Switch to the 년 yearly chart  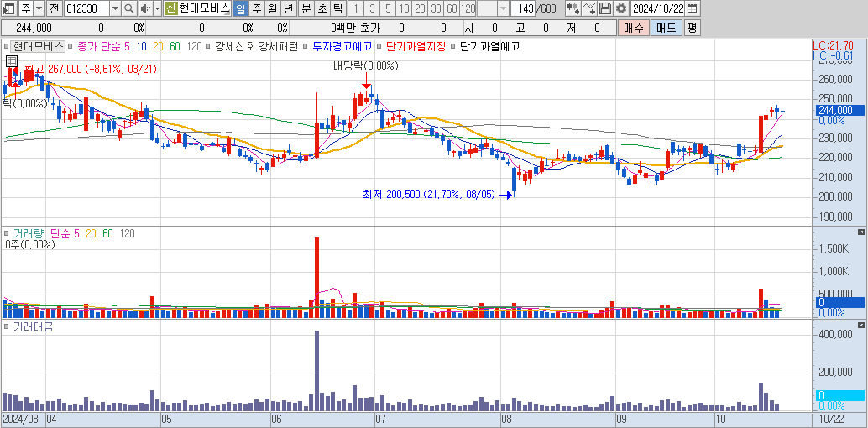[x=288, y=8]
